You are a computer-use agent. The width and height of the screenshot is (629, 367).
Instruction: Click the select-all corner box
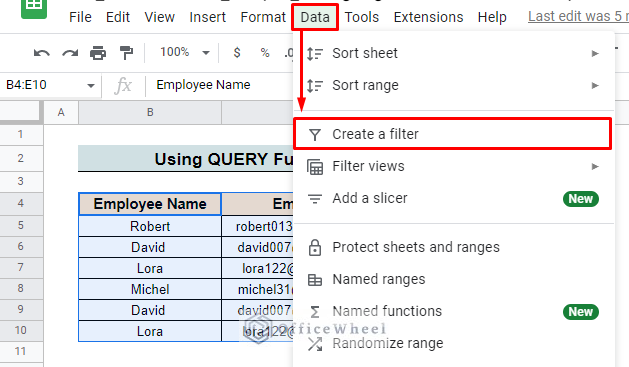[x=21, y=112]
